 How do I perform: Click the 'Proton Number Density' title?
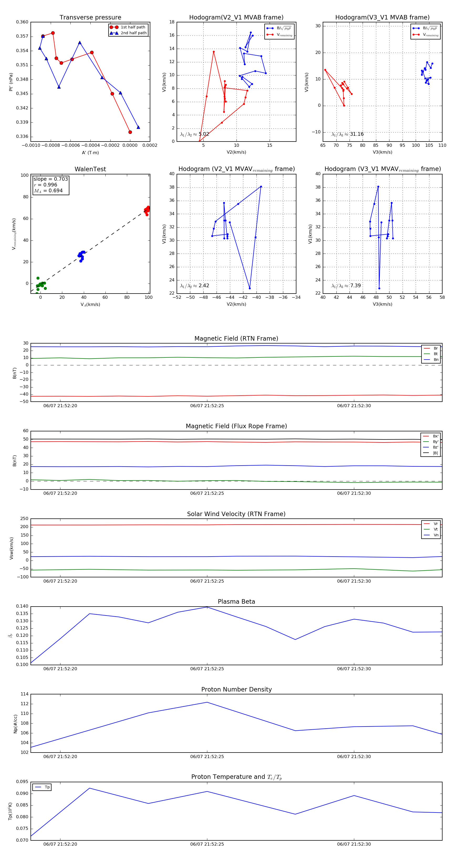tap(236, 689)
